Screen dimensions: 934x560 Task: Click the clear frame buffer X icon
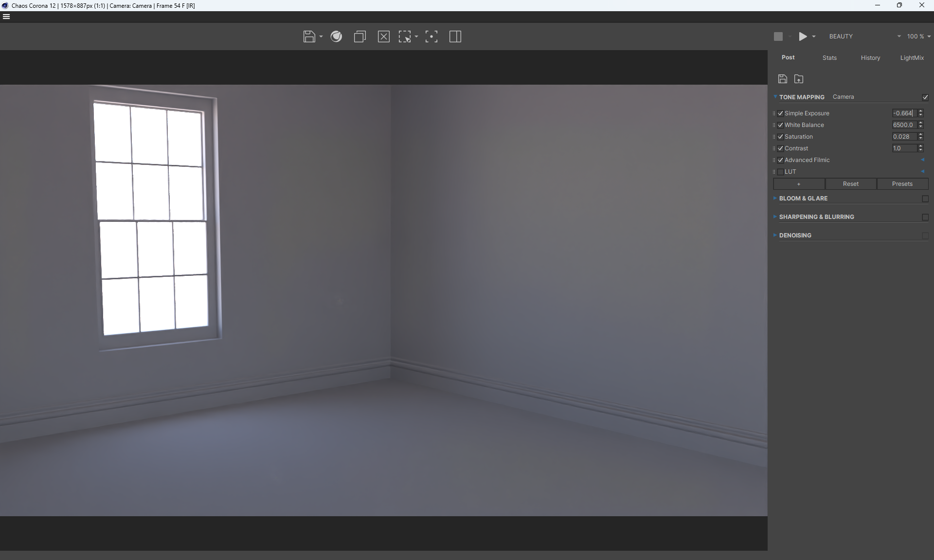point(383,36)
